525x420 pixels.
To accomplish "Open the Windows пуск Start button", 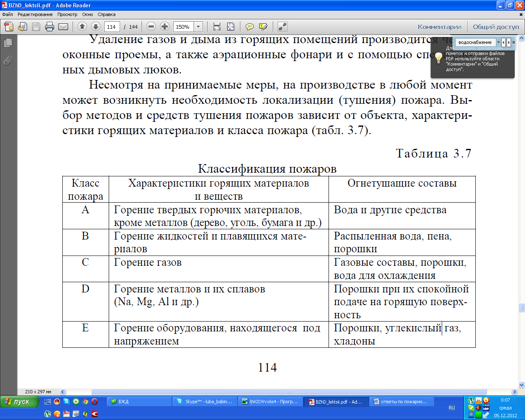I will (x=19, y=402).
